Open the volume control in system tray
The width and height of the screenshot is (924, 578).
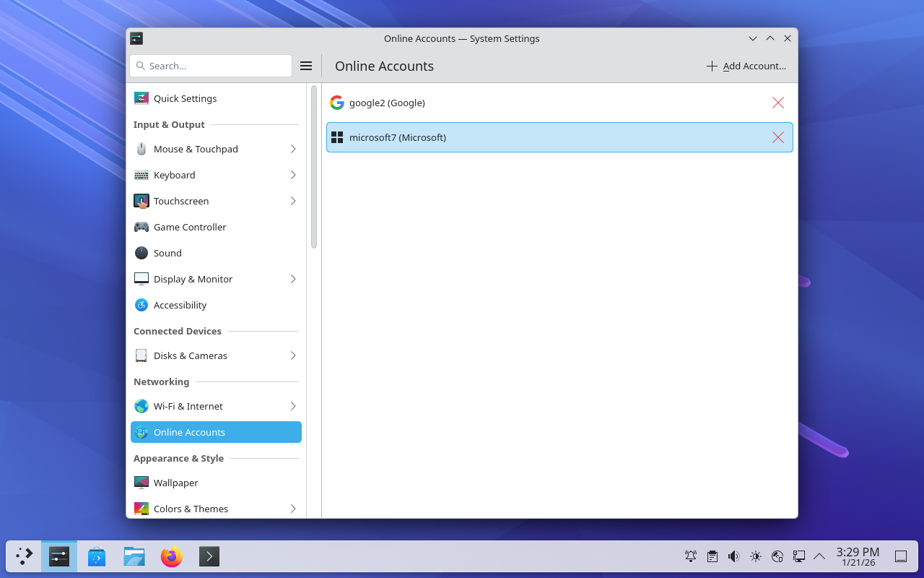[x=733, y=556]
